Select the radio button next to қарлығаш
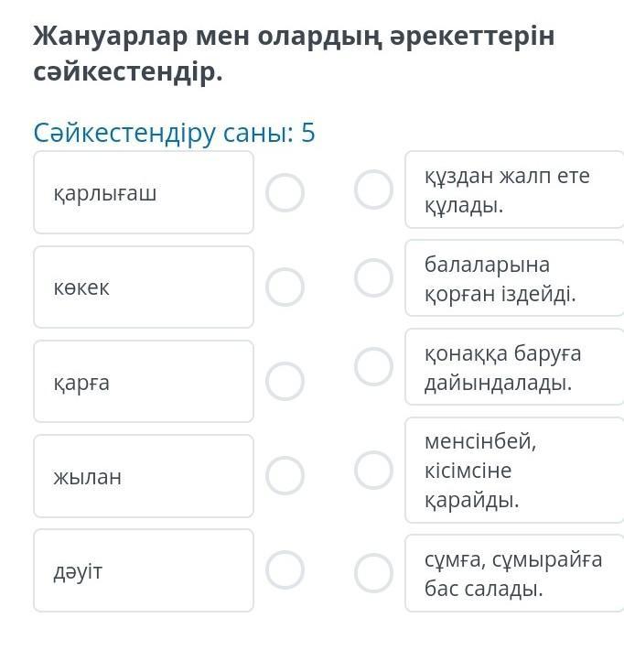The width and height of the screenshot is (624, 672). [285, 193]
